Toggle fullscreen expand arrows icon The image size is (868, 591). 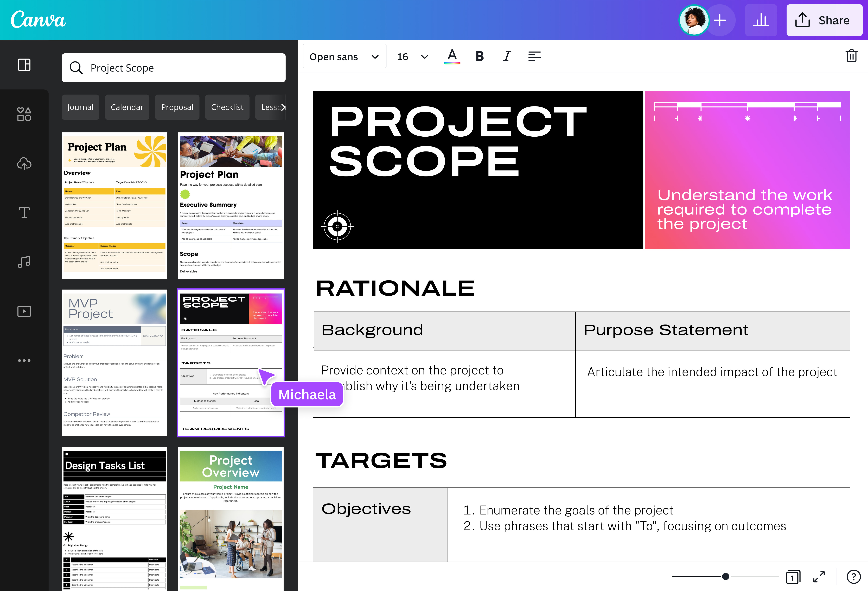click(819, 576)
